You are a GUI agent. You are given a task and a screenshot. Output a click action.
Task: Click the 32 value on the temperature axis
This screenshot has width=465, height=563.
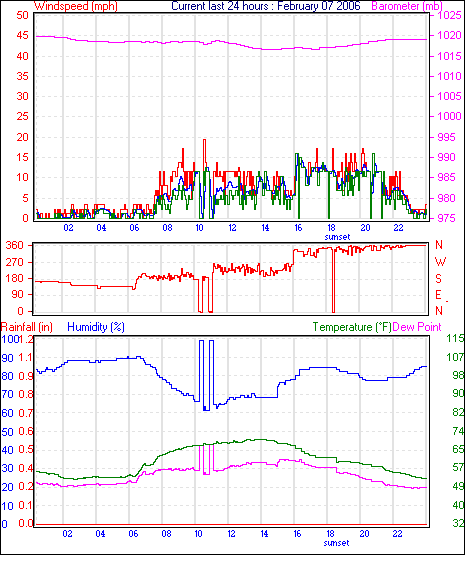point(458,523)
